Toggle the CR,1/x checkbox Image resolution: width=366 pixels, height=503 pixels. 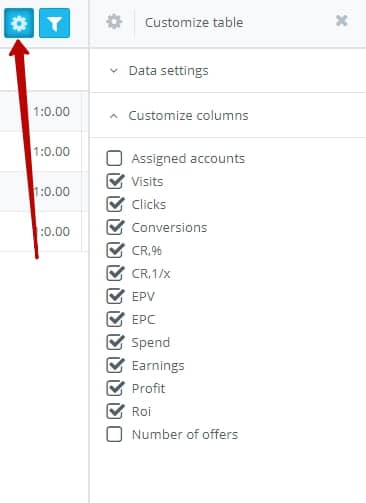click(x=115, y=273)
